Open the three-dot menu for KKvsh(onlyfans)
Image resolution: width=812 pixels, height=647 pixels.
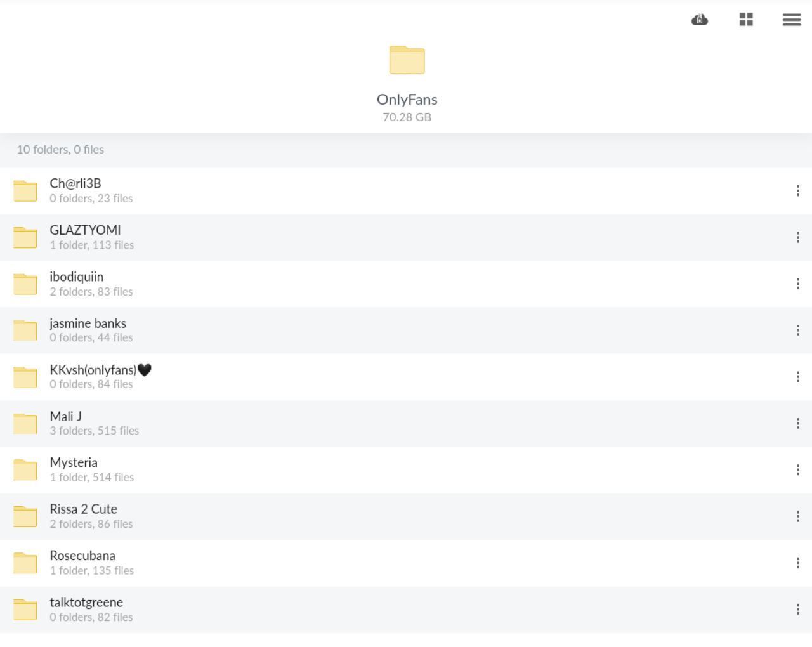pyautogui.click(x=797, y=377)
